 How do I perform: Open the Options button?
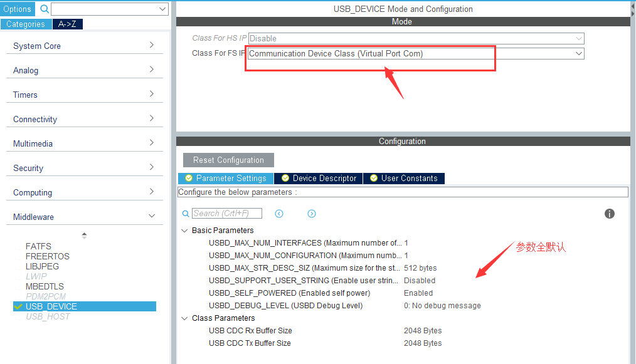[x=18, y=9]
